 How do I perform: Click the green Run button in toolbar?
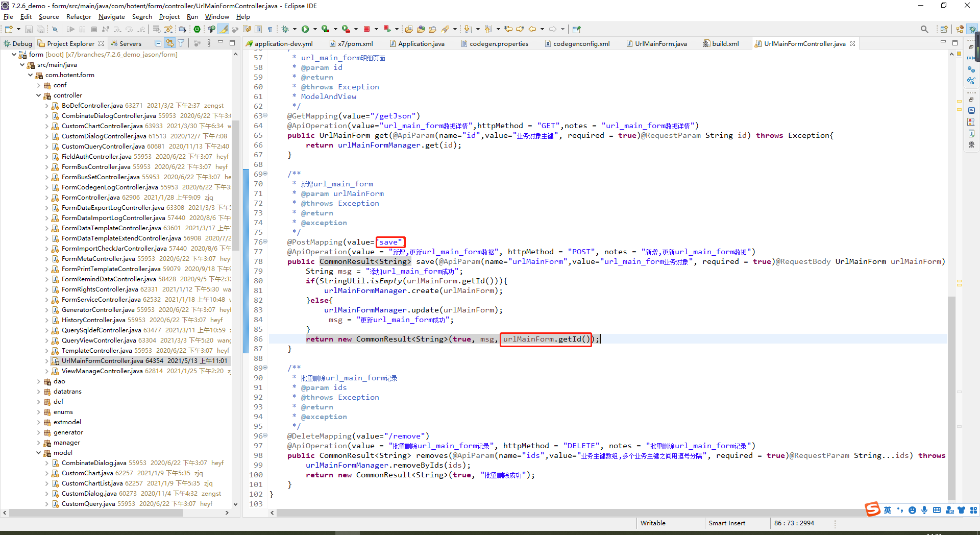pos(305,29)
